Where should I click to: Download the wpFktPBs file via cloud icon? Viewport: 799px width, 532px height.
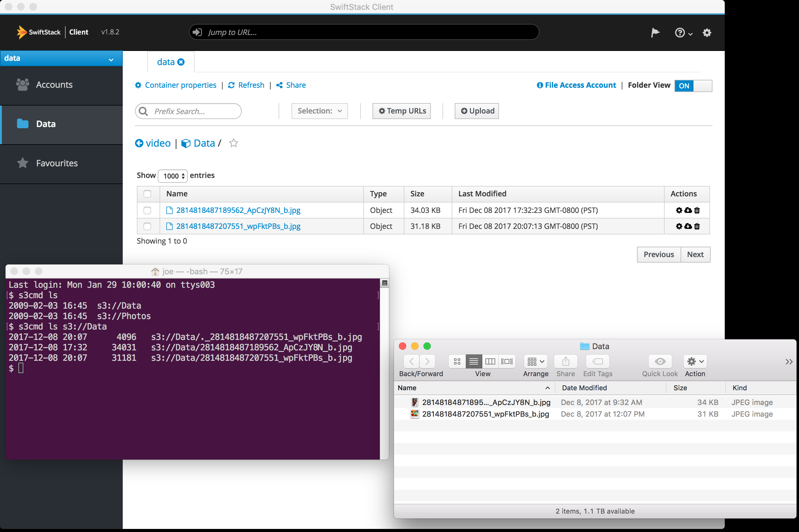pos(688,226)
